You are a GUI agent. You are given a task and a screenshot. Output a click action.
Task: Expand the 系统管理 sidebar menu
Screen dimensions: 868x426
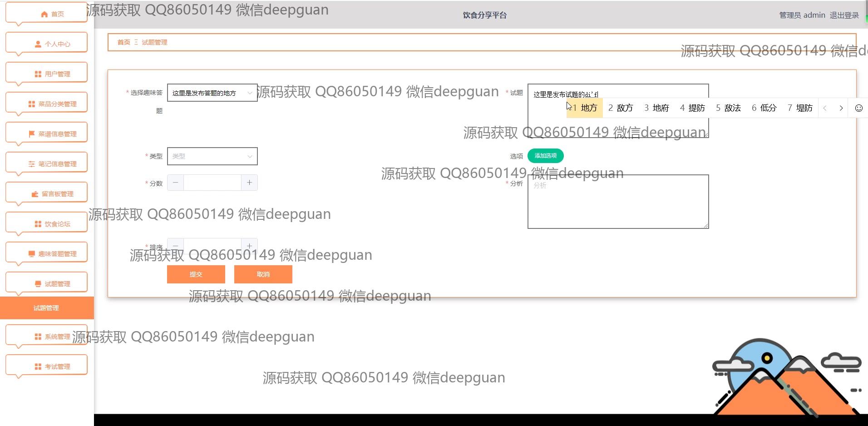[46, 337]
